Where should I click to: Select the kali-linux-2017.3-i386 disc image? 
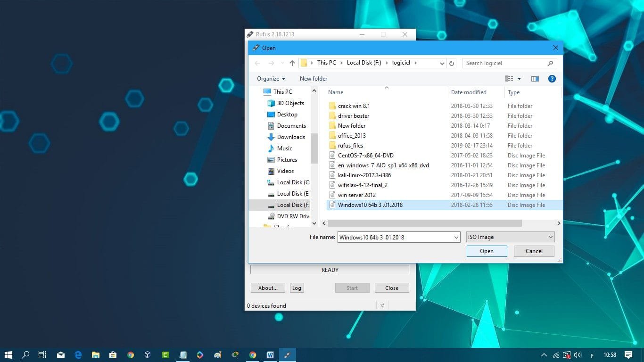point(364,175)
